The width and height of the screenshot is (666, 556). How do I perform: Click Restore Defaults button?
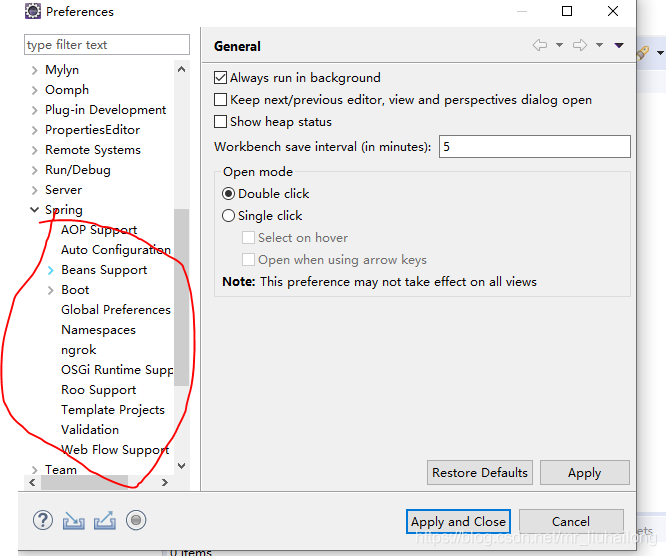click(x=480, y=473)
